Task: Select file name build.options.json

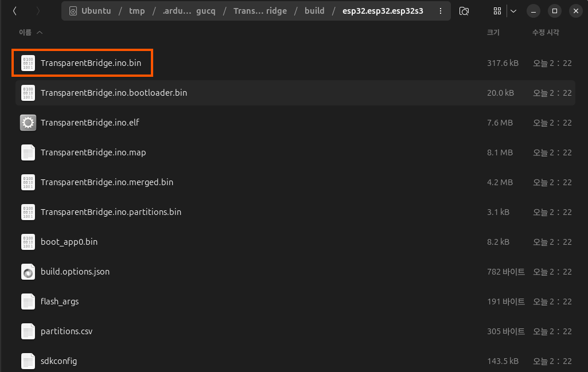Action: [75, 272]
